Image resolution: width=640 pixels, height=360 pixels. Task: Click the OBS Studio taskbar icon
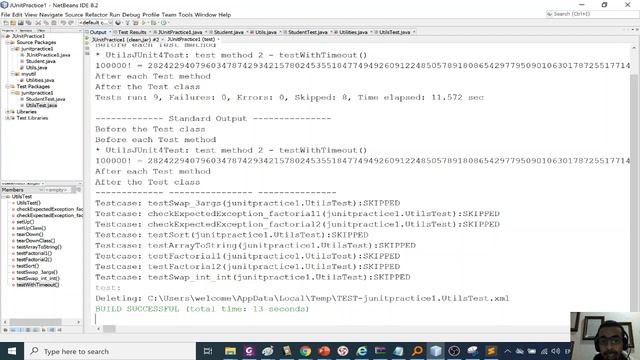[x=454, y=351]
